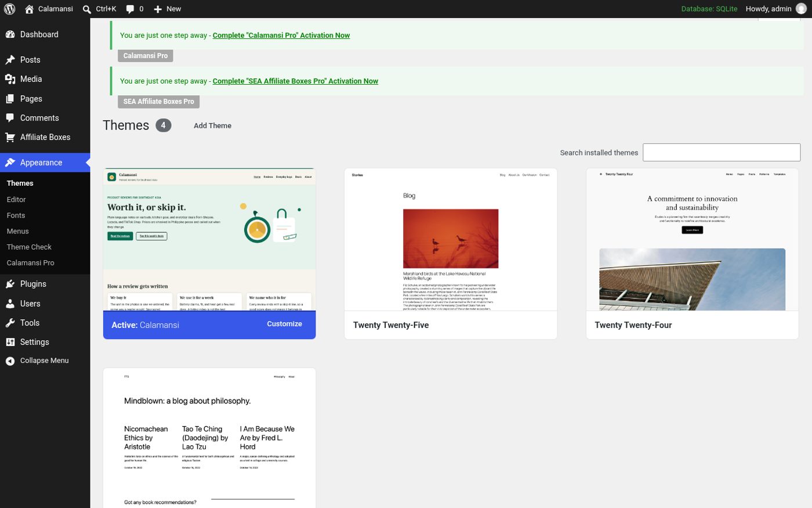Select the Themes submenu item
The image size is (812, 508).
20,183
